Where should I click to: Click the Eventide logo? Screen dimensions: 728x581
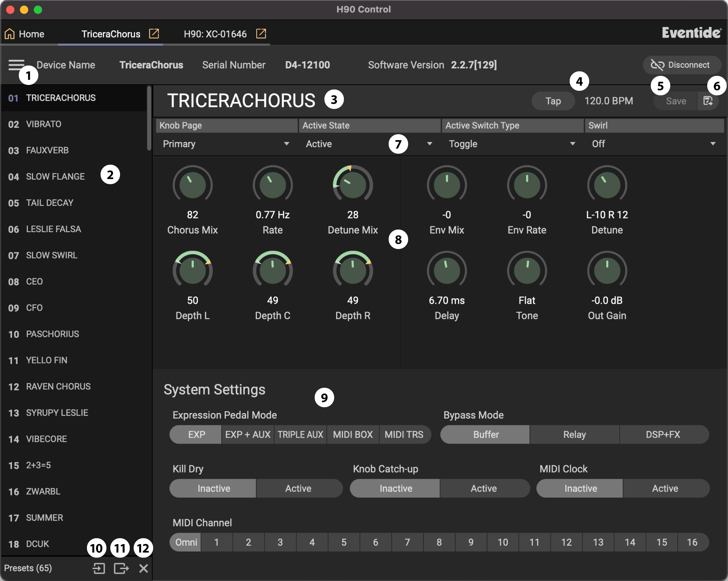tap(691, 33)
